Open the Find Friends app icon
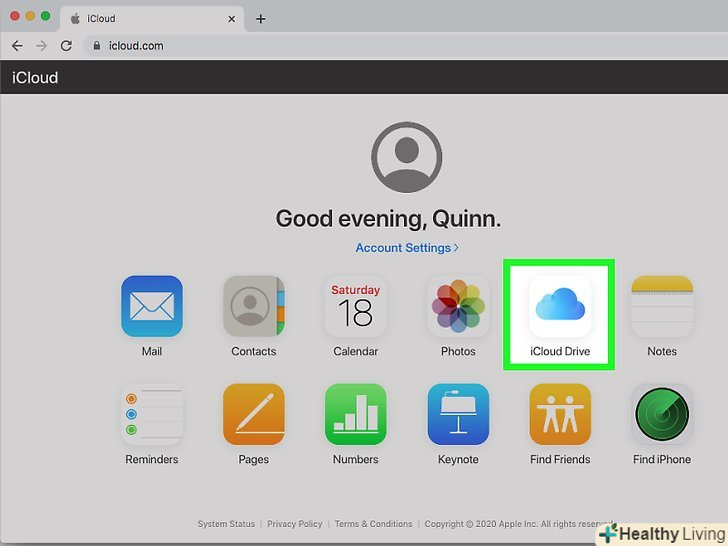The width and height of the screenshot is (728, 546). [x=560, y=414]
